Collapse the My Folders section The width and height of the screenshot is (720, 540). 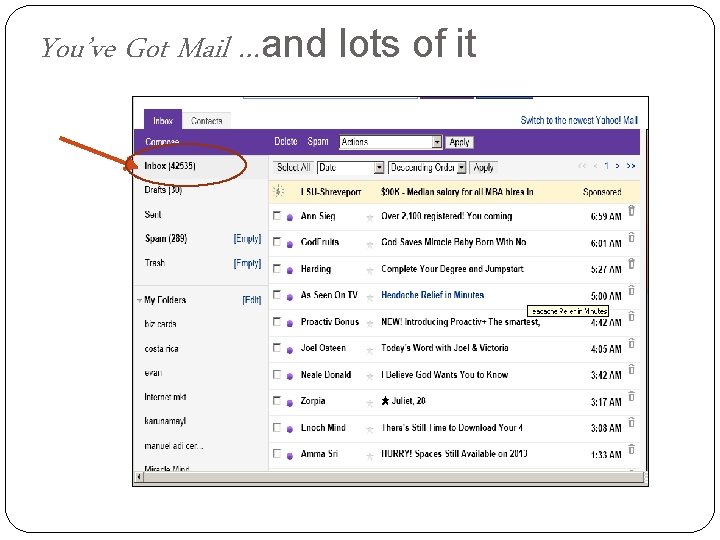click(139, 300)
